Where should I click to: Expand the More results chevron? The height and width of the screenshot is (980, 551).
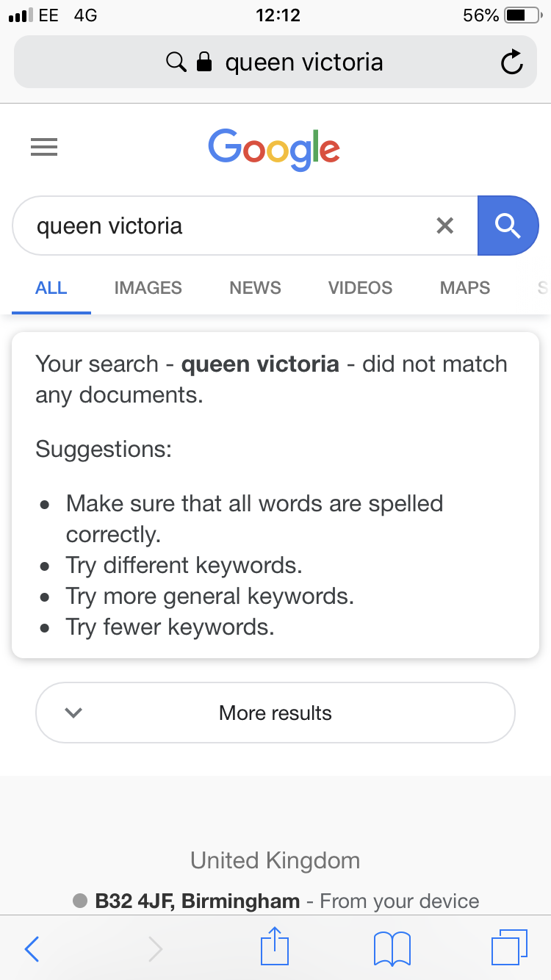point(73,713)
